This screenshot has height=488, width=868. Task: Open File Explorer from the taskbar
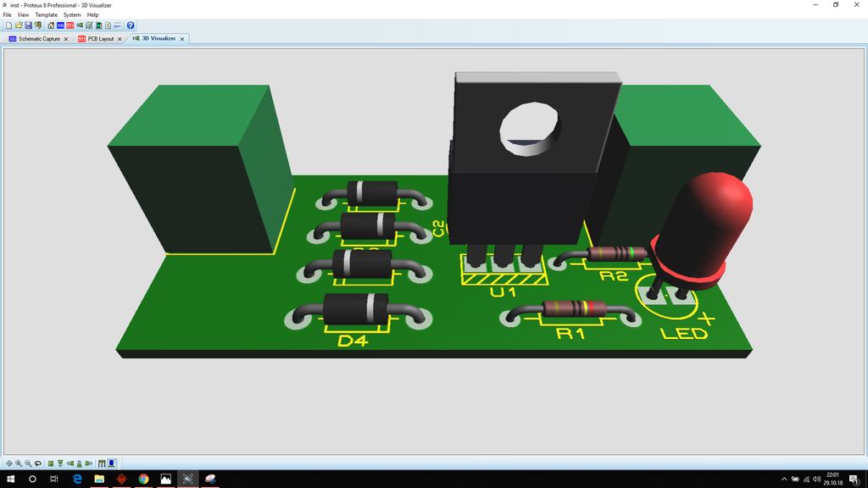[x=99, y=479]
